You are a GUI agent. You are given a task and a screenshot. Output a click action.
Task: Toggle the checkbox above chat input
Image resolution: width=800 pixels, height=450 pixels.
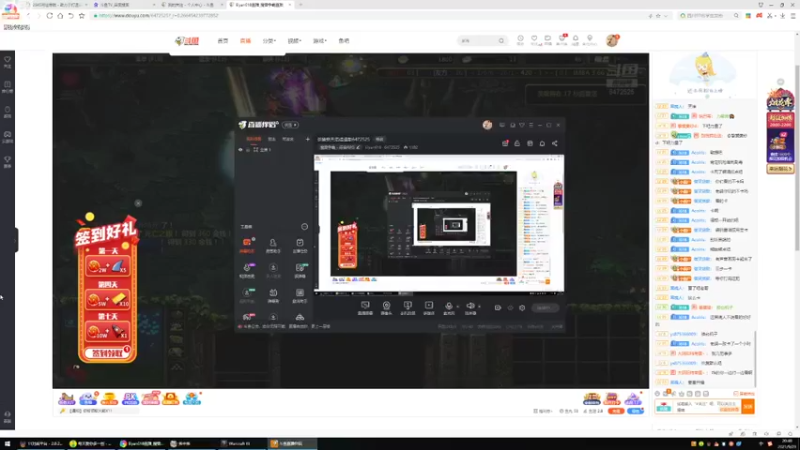[735, 394]
